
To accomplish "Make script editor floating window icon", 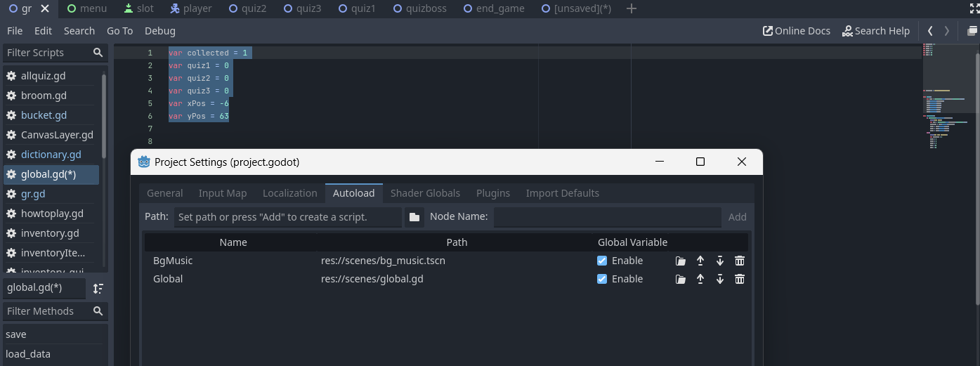I will (972, 31).
